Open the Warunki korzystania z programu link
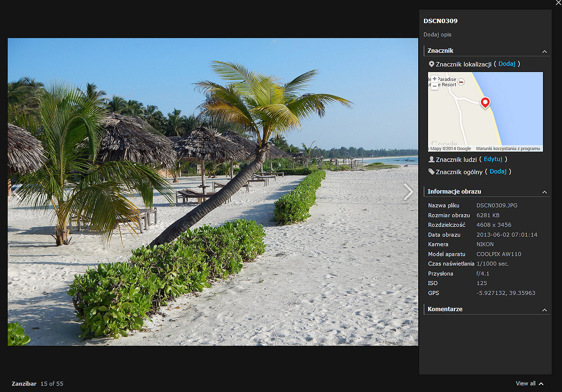562x392 pixels. point(508,148)
